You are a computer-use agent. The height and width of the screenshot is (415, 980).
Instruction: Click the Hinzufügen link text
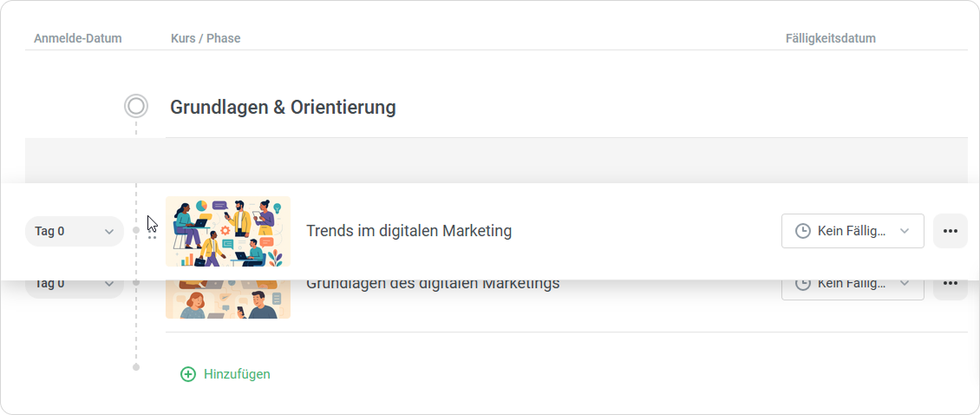[237, 374]
